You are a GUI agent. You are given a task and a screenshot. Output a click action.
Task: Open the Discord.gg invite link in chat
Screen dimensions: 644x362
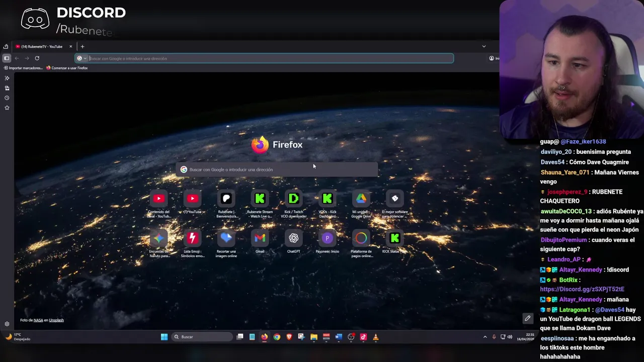point(582,289)
